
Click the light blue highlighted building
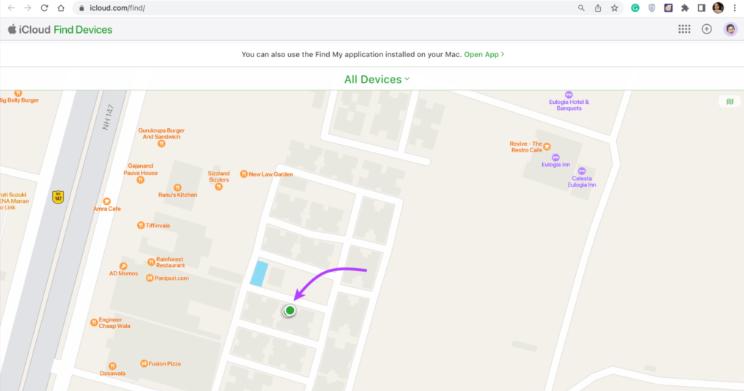[259, 274]
